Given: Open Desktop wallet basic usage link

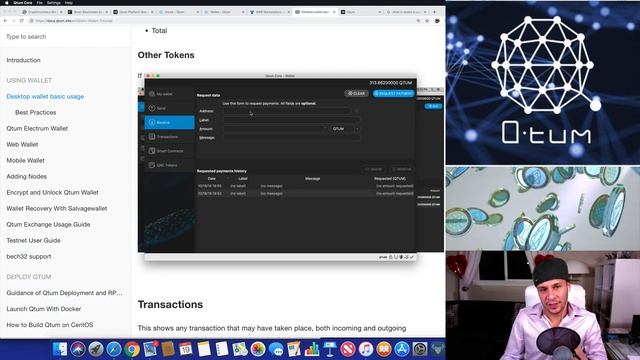Looking at the screenshot, I should pyautogui.click(x=45, y=97).
